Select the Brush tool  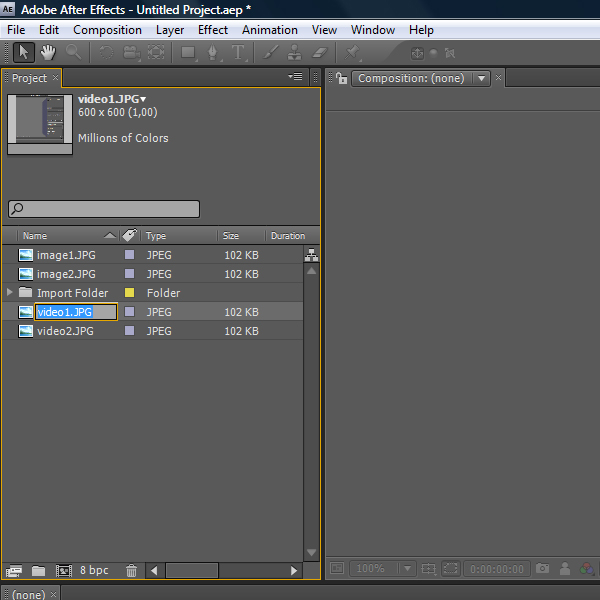coord(271,52)
